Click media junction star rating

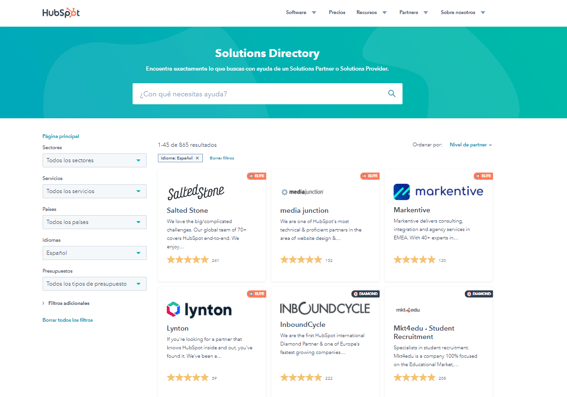click(301, 260)
